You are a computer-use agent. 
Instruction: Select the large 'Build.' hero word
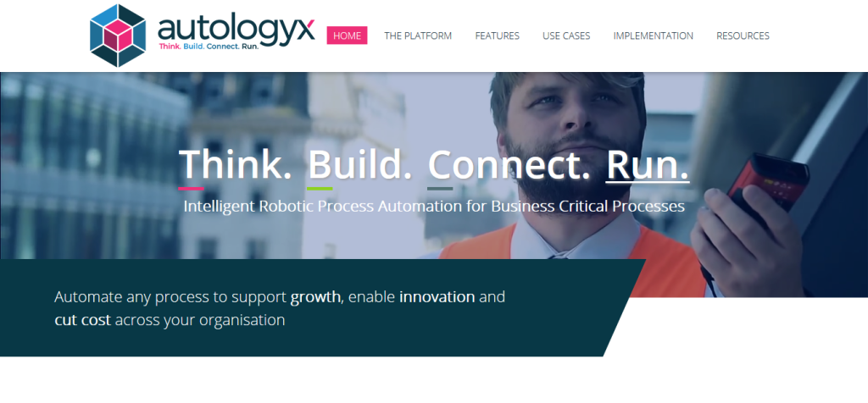359,164
